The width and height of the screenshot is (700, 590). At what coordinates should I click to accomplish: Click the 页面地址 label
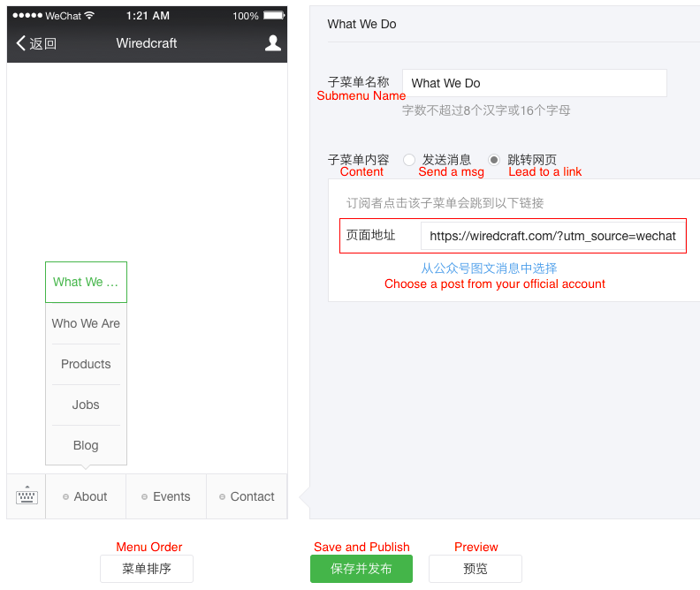coord(370,235)
